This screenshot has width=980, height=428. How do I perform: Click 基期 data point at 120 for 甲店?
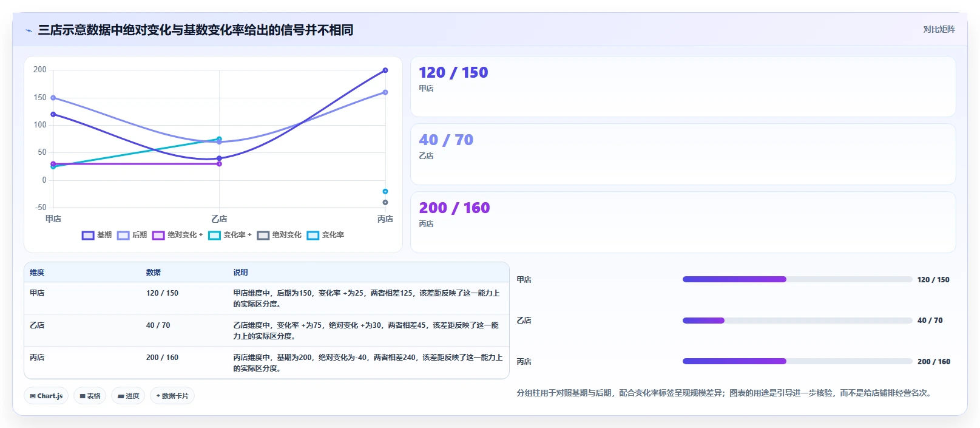[x=53, y=114]
